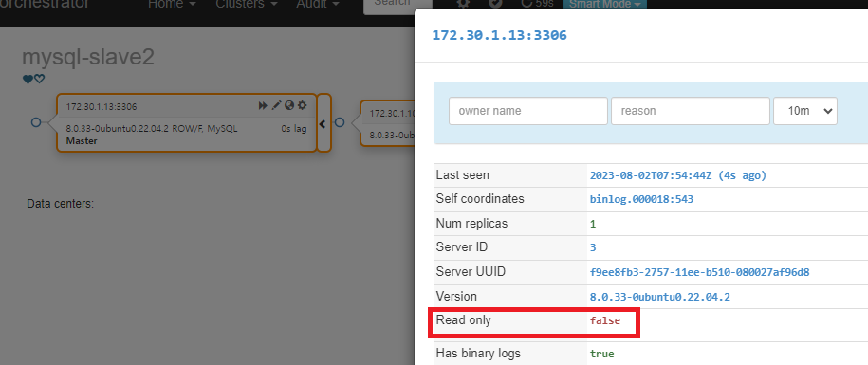The width and height of the screenshot is (868, 365).
Task: Click the Read only false value
Action: click(x=605, y=320)
